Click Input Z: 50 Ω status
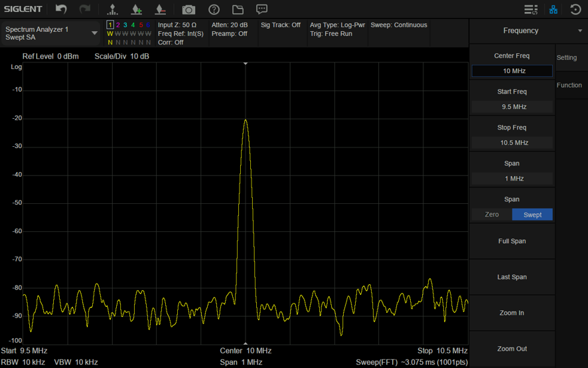The height and width of the screenshot is (368, 588). tap(177, 25)
